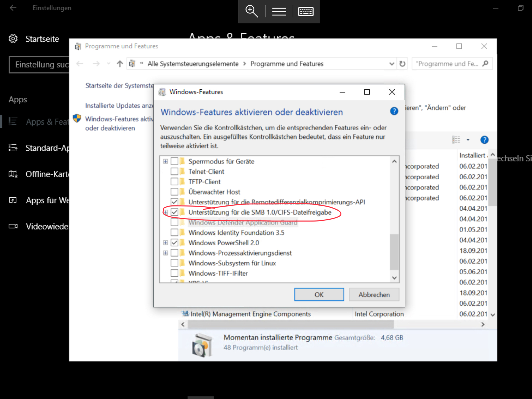Click the programs list vertical scrollbar thumb
532x399 pixels.
pyautogui.click(x=492, y=182)
